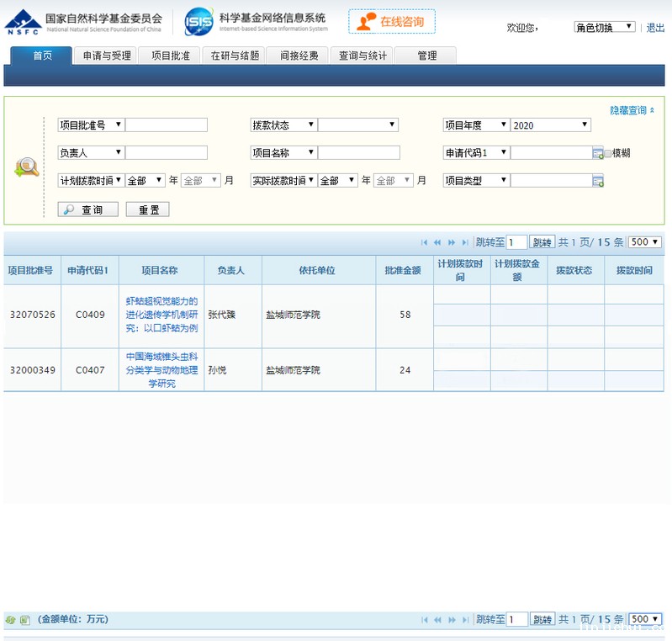Click the refresh icon at bottom left
The width and height of the screenshot is (672, 641).
click(x=10, y=620)
